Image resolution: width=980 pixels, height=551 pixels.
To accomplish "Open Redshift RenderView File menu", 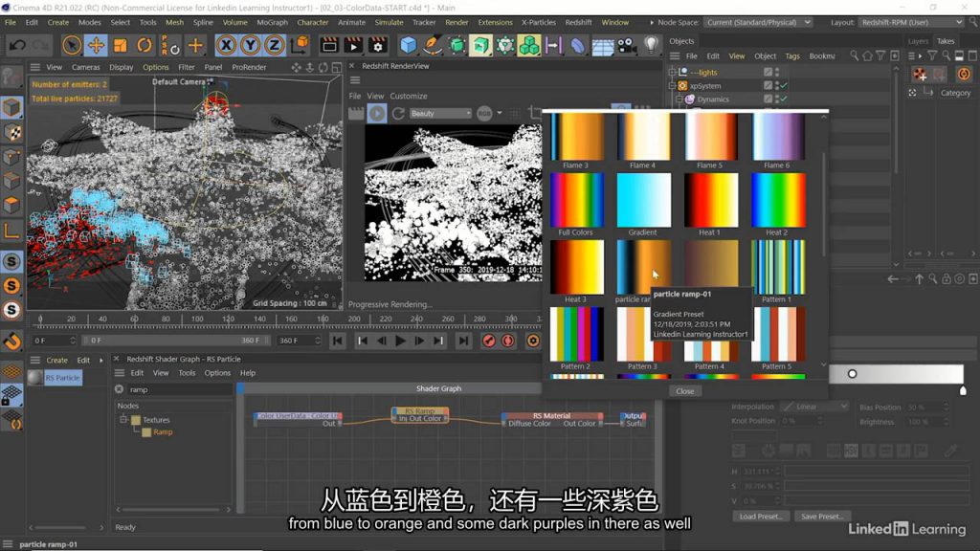I will (354, 97).
